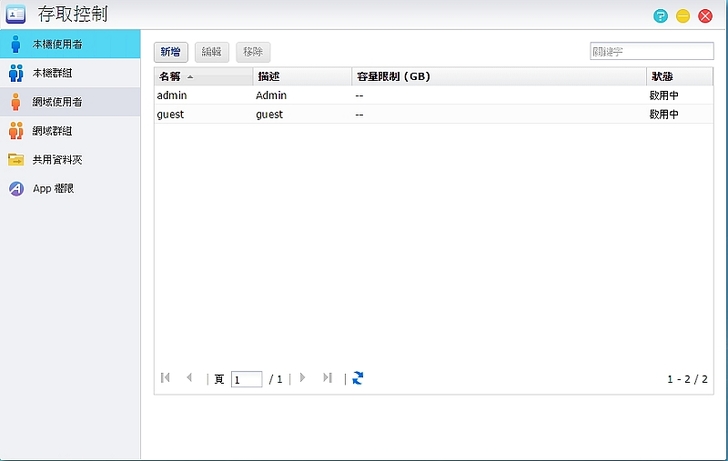Viewport: 728px width, 461px height.
Task: Open 網域群組 section
Action: pyautogui.click(x=51, y=131)
